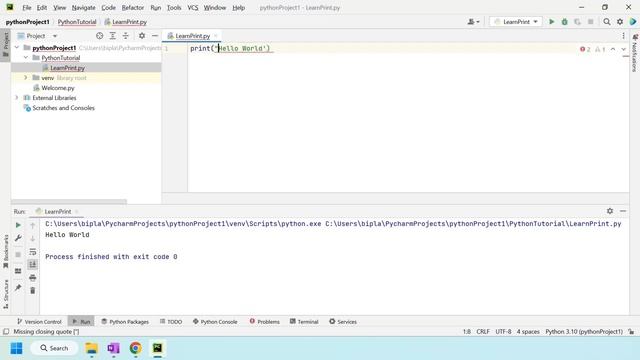
Task: Hide the Run tool window
Action: (623, 211)
